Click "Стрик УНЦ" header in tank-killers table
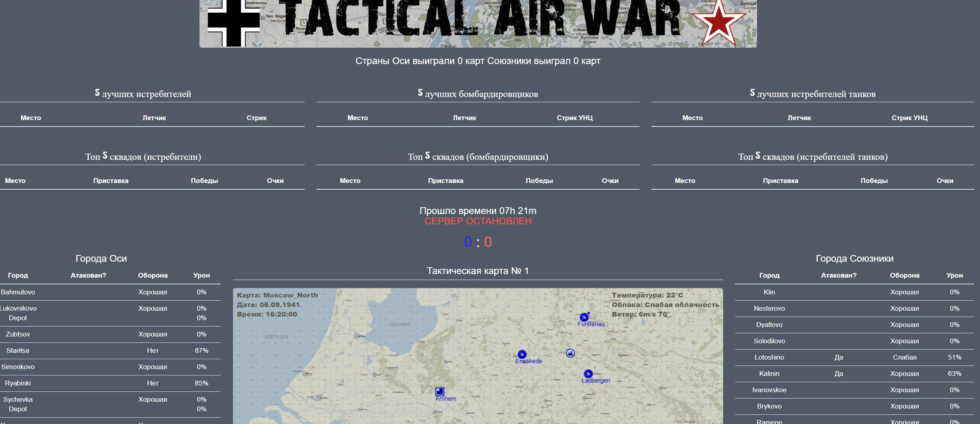This screenshot has height=424, width=980. pos(910,118)
